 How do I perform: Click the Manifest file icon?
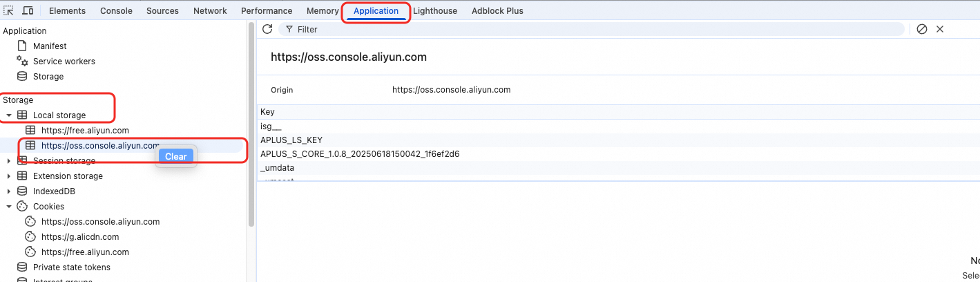(22, 46)
